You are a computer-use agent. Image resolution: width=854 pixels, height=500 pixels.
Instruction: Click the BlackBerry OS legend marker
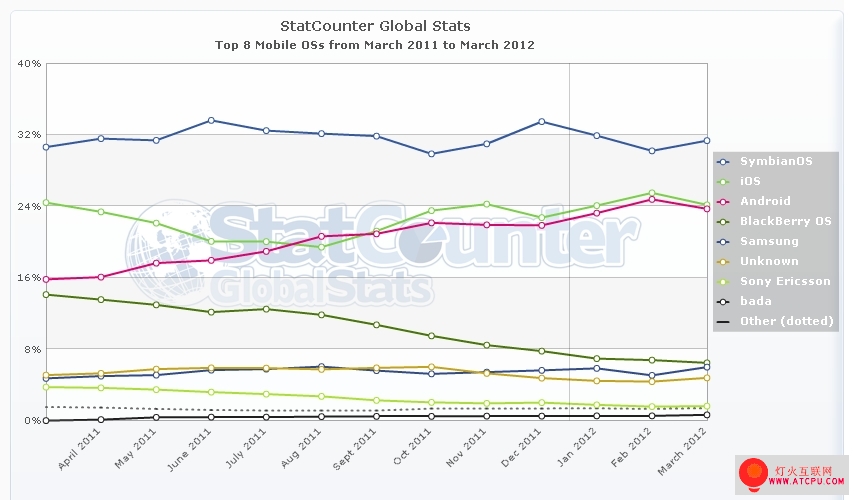tap(724, 222)
